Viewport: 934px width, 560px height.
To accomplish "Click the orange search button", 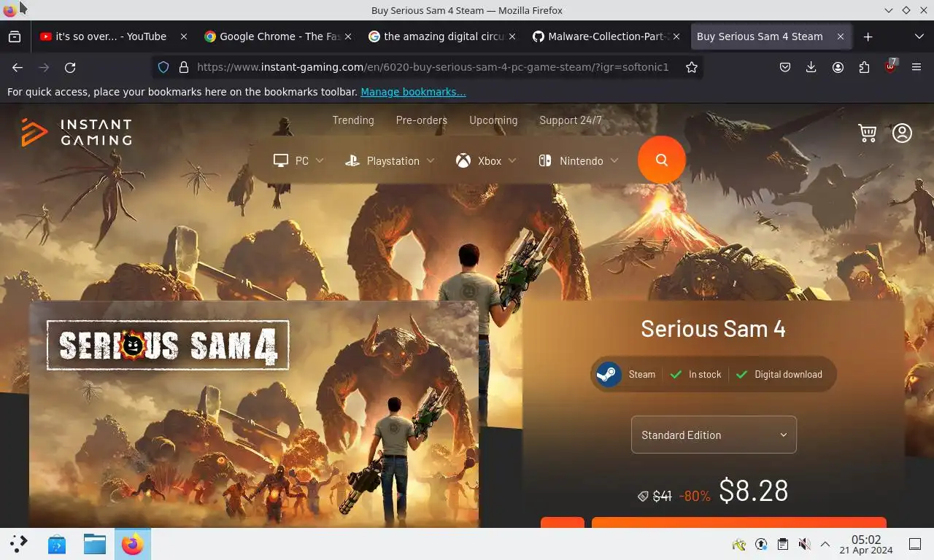I will (661, 160).
